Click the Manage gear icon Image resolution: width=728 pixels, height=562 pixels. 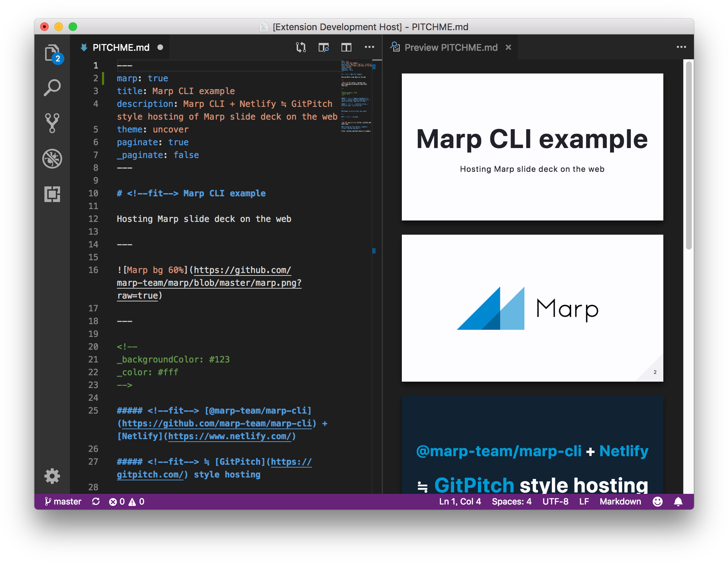coord(52,476)
